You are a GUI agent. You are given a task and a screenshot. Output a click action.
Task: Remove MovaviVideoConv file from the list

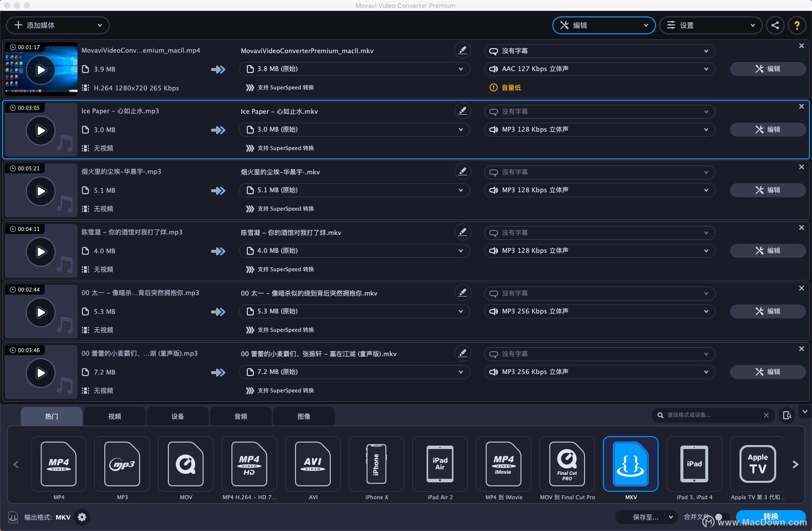[801, 46]
